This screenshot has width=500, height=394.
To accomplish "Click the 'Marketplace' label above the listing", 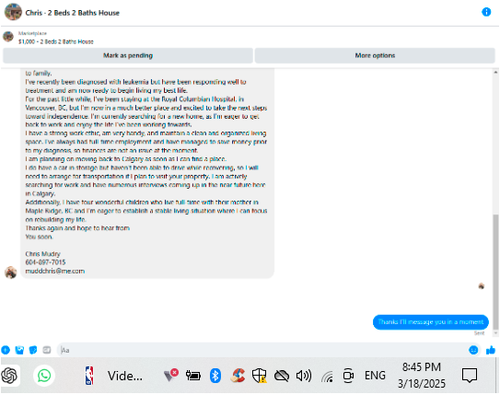I will [32, 33].
